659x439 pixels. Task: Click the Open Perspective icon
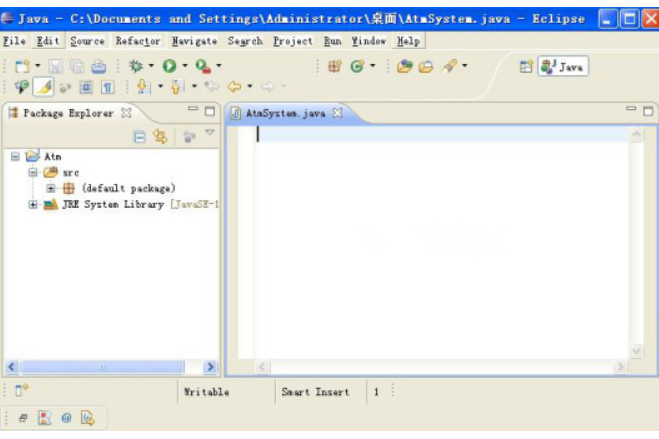coord(526,66)
